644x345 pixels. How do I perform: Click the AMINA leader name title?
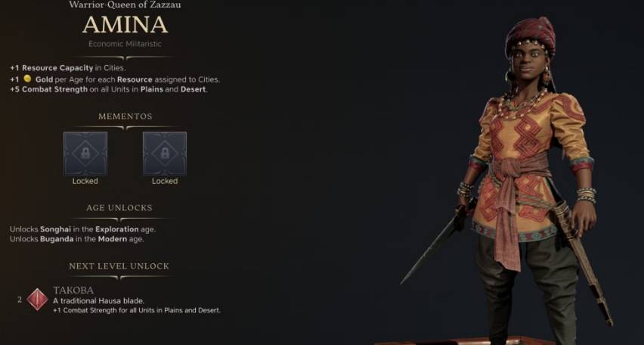[125, 25]
